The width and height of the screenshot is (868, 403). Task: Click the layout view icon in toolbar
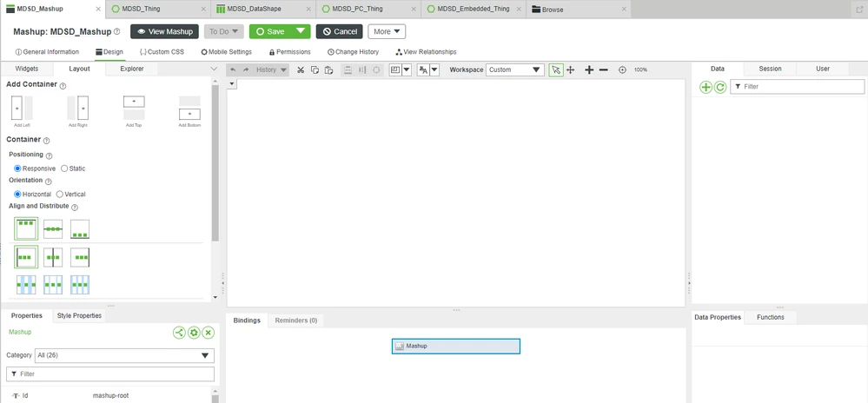click(394, 69)
